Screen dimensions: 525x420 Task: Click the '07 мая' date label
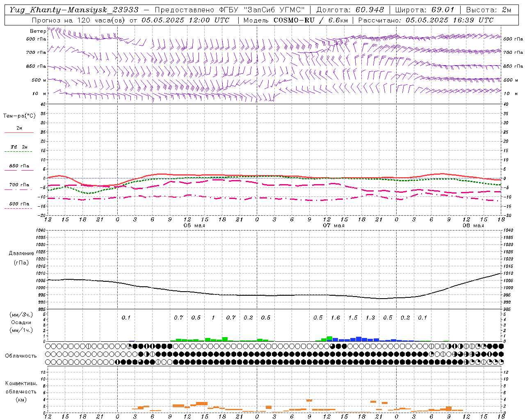coord(333,225)
